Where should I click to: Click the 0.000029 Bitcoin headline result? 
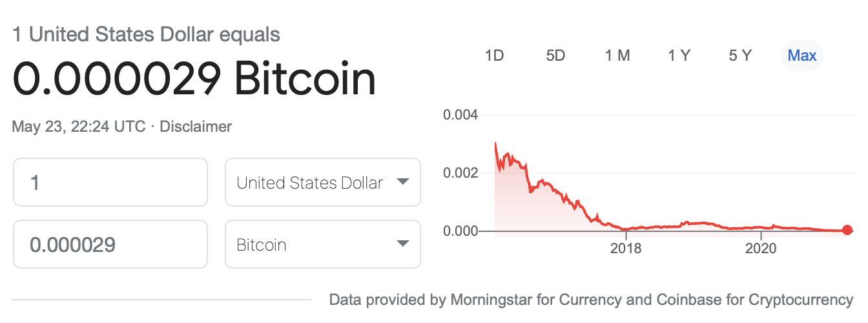point(194,80)
